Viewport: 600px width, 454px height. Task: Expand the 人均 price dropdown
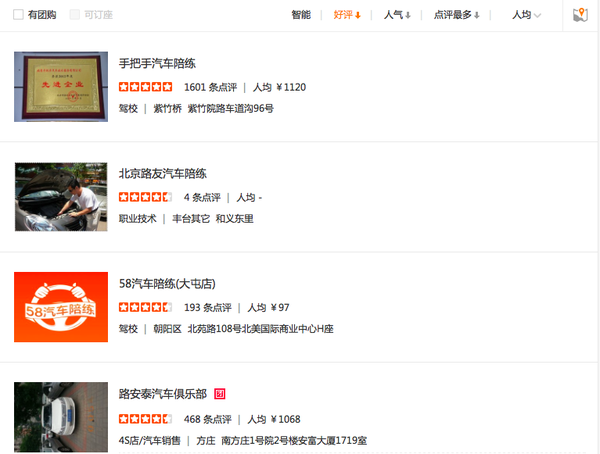pos(527,15)
